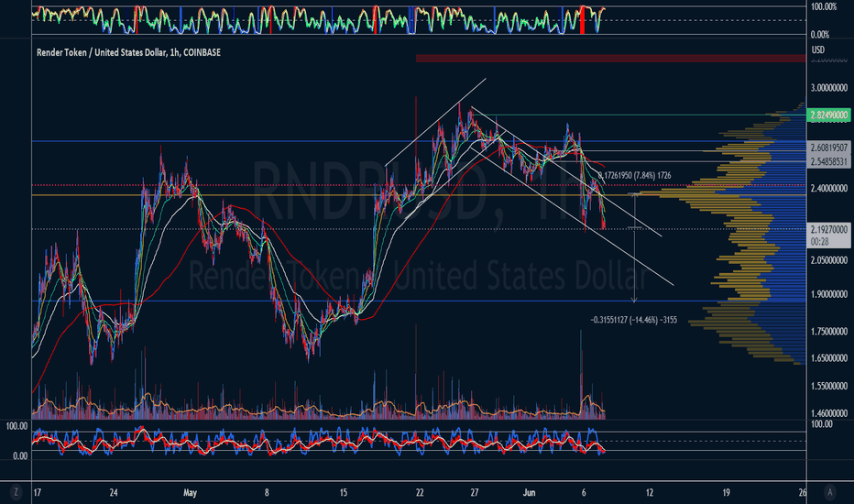The image size is (854, 504).
Task: Toggle the A auto-scale icon below the price axis
Action: pos(829,493)
